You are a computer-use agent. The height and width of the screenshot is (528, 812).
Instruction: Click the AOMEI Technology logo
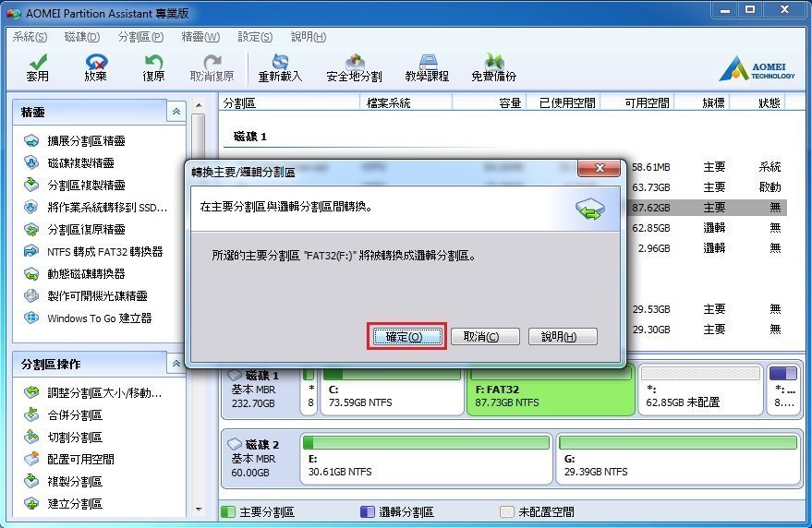[757, 69]
